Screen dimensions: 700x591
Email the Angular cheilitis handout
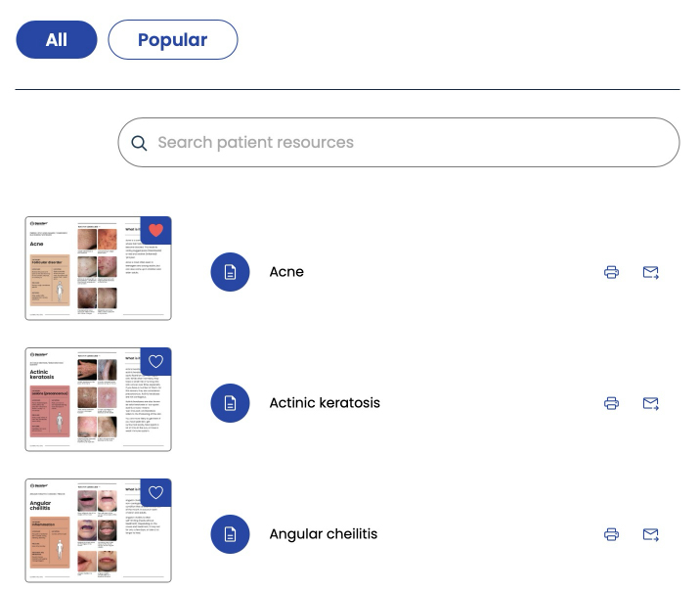point(650,534)
